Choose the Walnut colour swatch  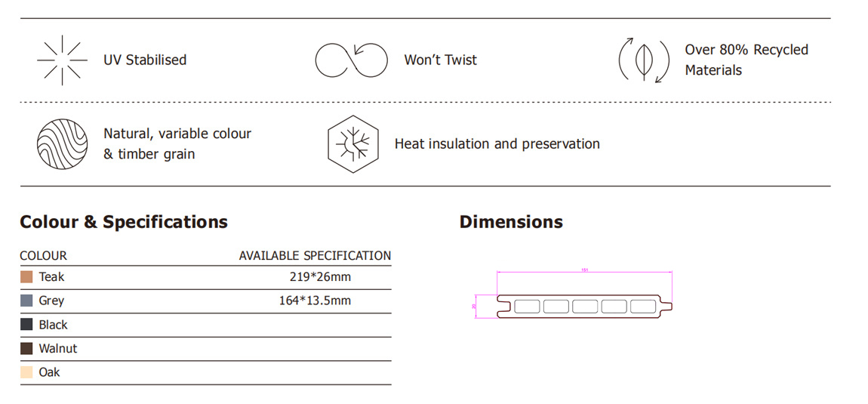(26, 349)
